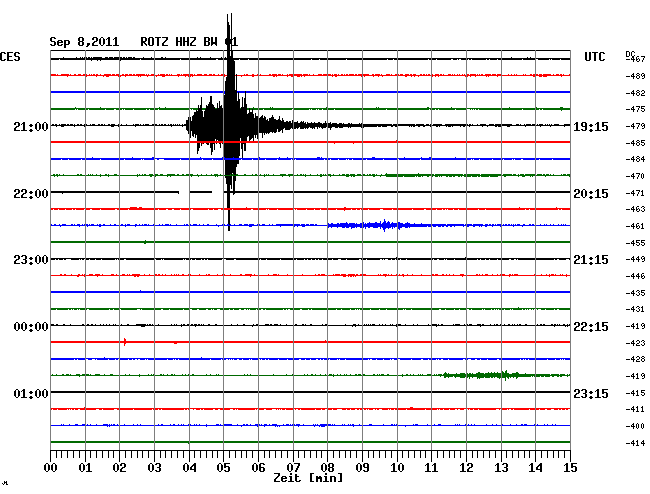The width and height of the screenshot is (650, 494).
Task: Click the "05" minute axis tick label
Action: [x=223, y=468]
